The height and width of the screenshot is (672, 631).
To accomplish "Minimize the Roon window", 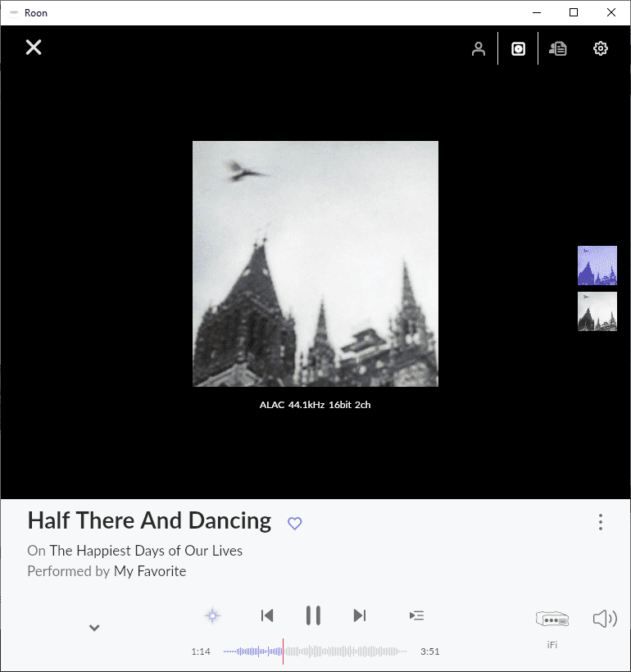I will pos(537,13).
